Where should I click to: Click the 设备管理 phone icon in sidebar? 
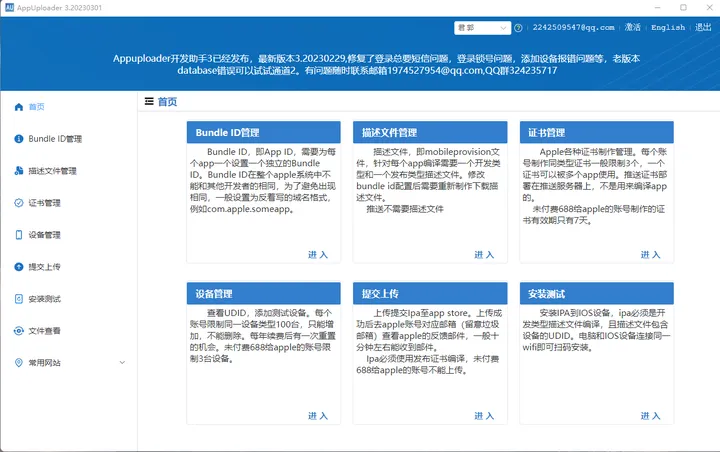pyautogui.click(x=19, y=235)
